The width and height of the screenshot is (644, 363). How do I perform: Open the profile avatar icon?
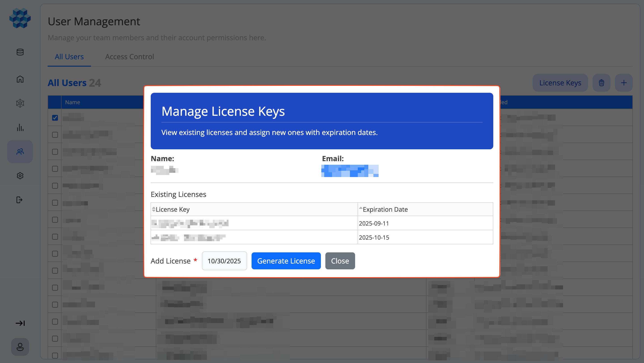point(20,347)
